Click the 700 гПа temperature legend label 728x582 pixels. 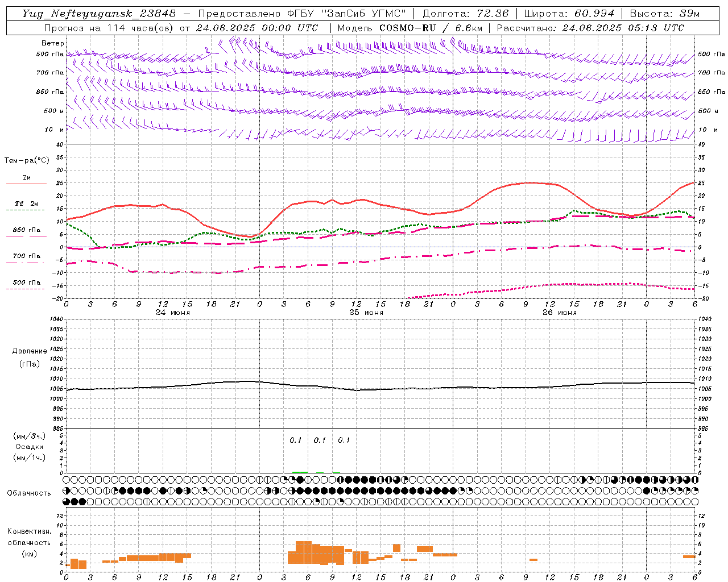coord(27,256)
